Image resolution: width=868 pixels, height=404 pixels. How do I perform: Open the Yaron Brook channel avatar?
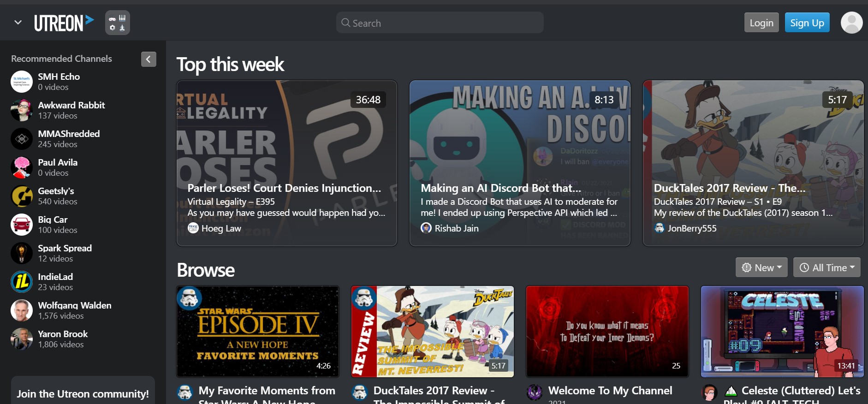pos(22,339)
